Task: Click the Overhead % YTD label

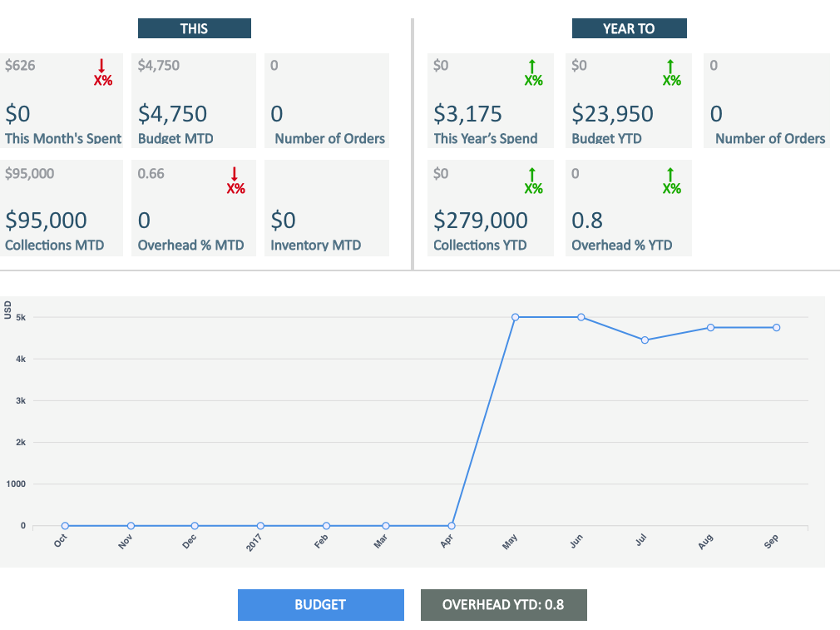Action: click(x=622, y=245)
